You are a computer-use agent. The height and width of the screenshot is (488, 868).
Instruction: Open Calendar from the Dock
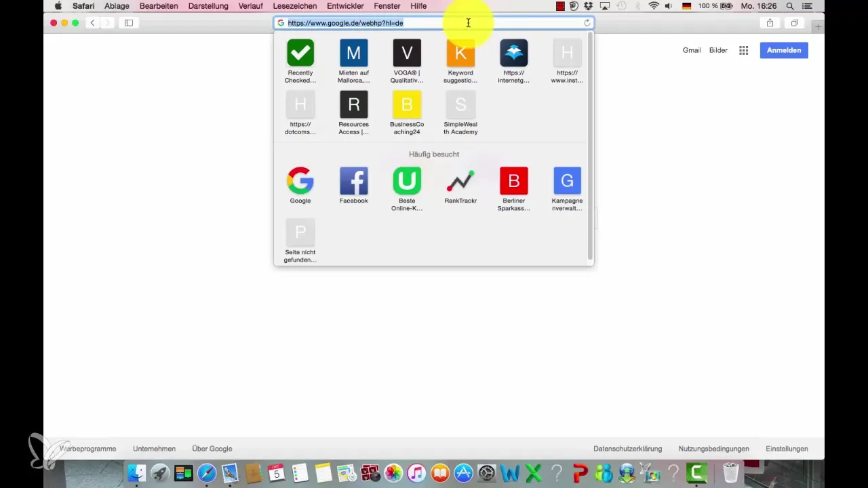point(276,472)
